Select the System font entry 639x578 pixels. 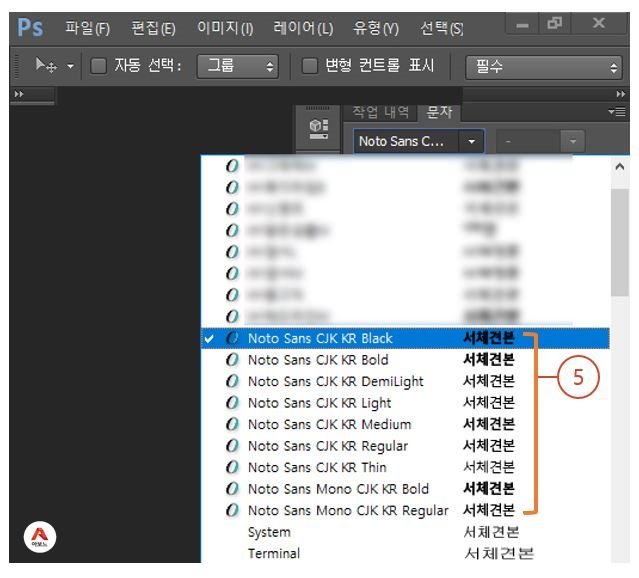[405, 532]
